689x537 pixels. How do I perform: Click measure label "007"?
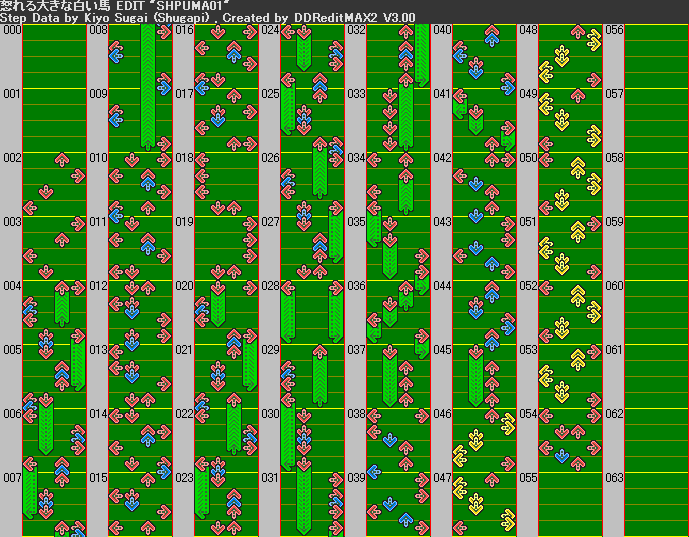coord(12,478)
